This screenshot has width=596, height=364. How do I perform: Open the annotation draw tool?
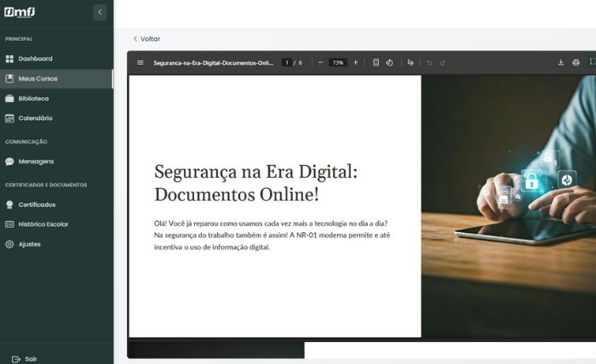(x=410, y=62)
